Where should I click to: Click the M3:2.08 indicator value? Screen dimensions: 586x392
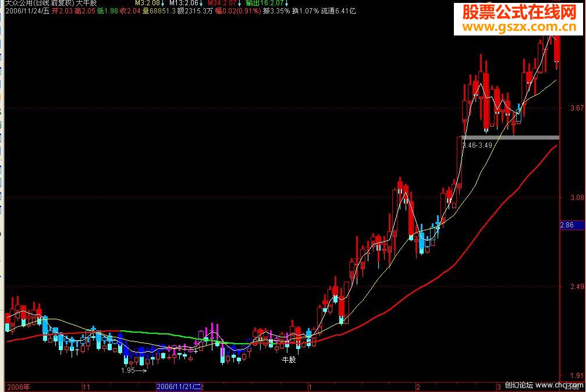(148, 3)
